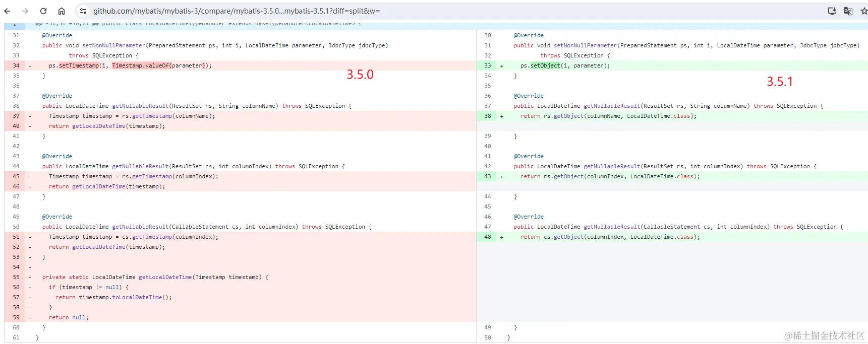
Task: Select right added line number 48
Action: (x=488, y=237)
